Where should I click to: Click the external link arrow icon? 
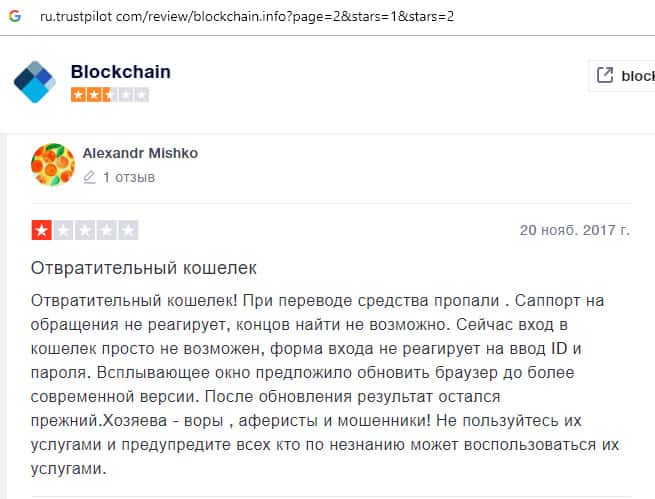coord(605,75)
